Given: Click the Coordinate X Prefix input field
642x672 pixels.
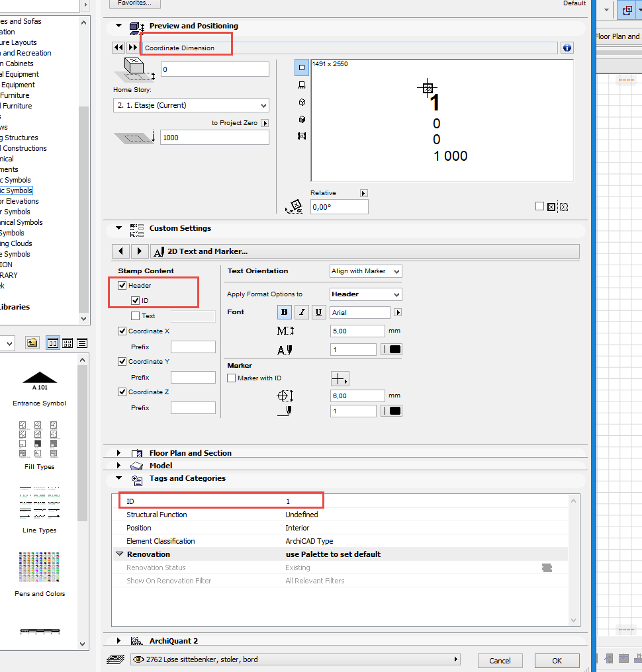Looking at the screenshot, I should [x=193, y=347].
